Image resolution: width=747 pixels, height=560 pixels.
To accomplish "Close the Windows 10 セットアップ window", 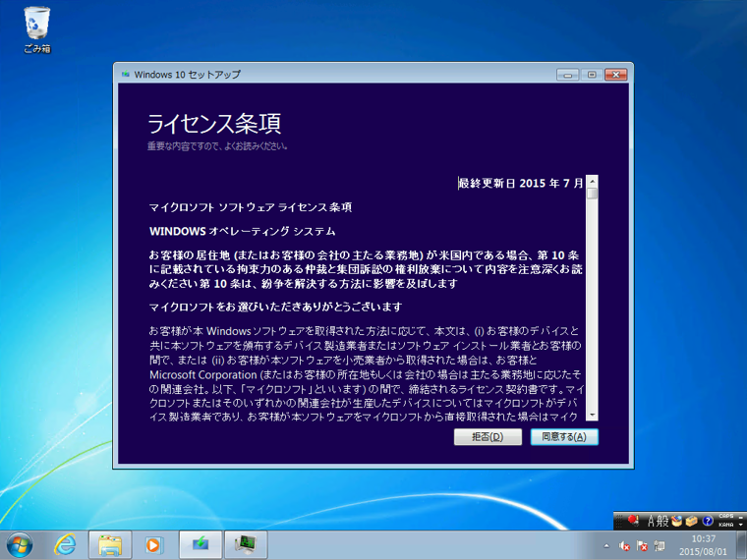I will [x=616, y=75].
